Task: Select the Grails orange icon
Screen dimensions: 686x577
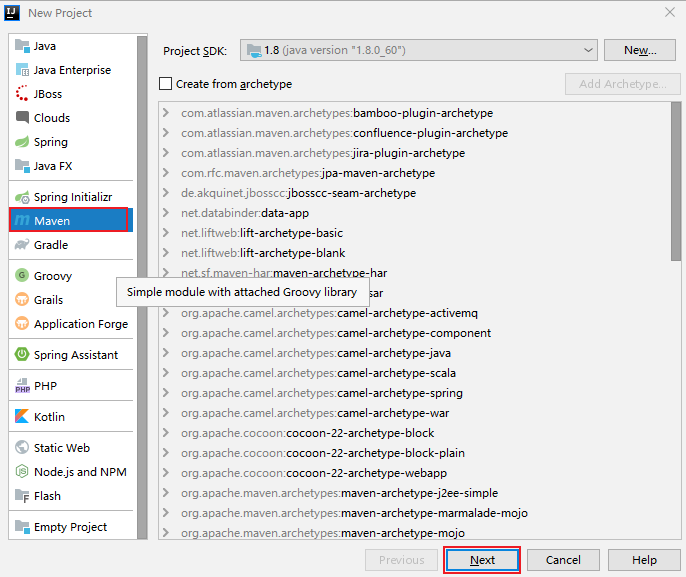Action: [x=22, y=299]
